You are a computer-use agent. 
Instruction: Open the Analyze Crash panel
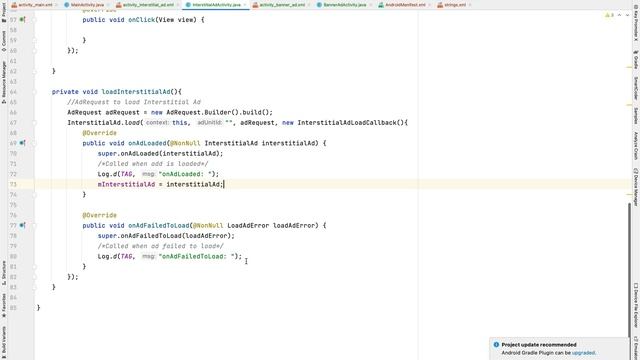tap(636, 146)
